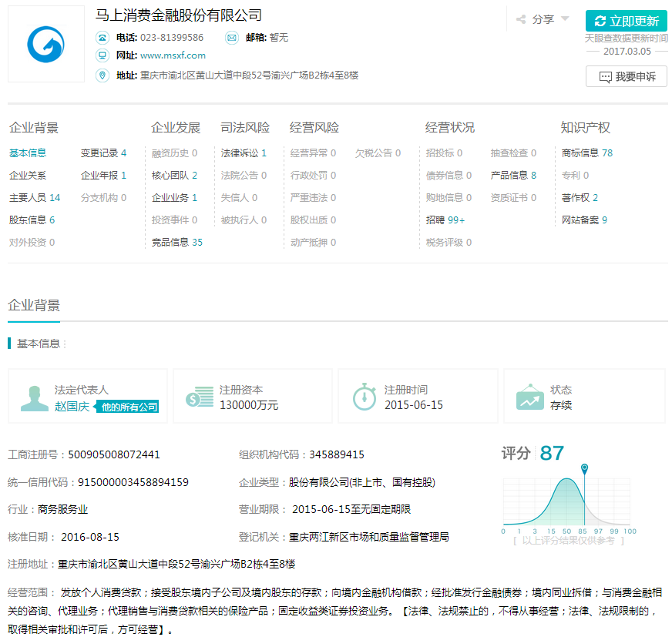Image resolution: width=672 pixels, height=637 pixels.
Task: Click approval date 2016-08-15
Action: pyautogui.click(x=90, y=537)
